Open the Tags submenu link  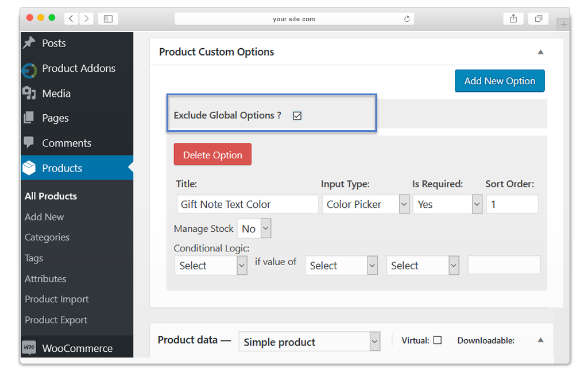pyautogui.click(x=34, y=258)
